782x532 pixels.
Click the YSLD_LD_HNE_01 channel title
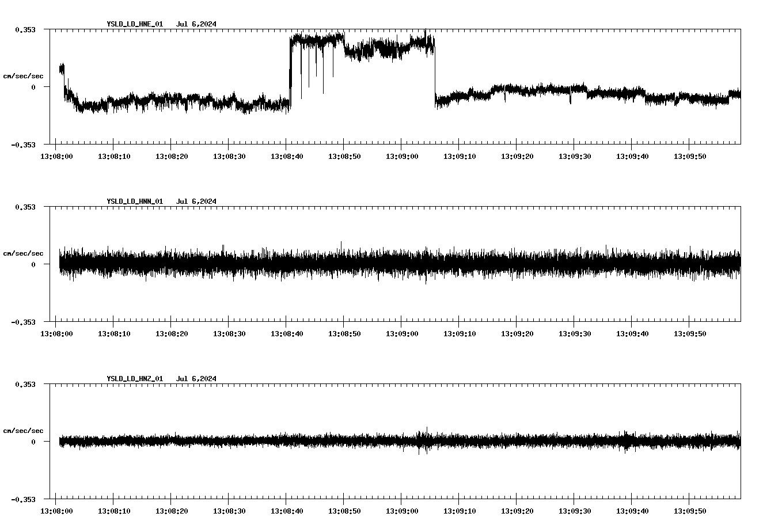pos(134,24)
